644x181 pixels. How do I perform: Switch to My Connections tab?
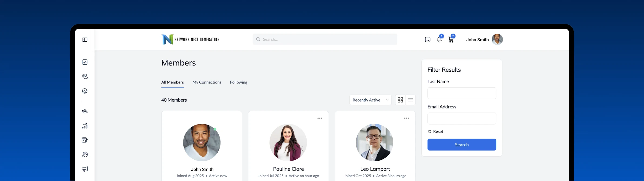[x=207, y=82]
